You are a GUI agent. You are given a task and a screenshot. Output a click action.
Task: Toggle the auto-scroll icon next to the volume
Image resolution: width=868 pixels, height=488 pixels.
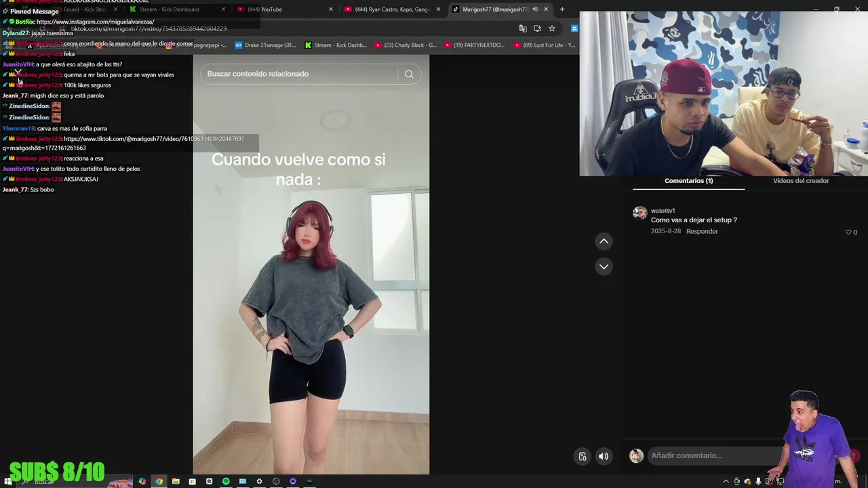[582, 456]
